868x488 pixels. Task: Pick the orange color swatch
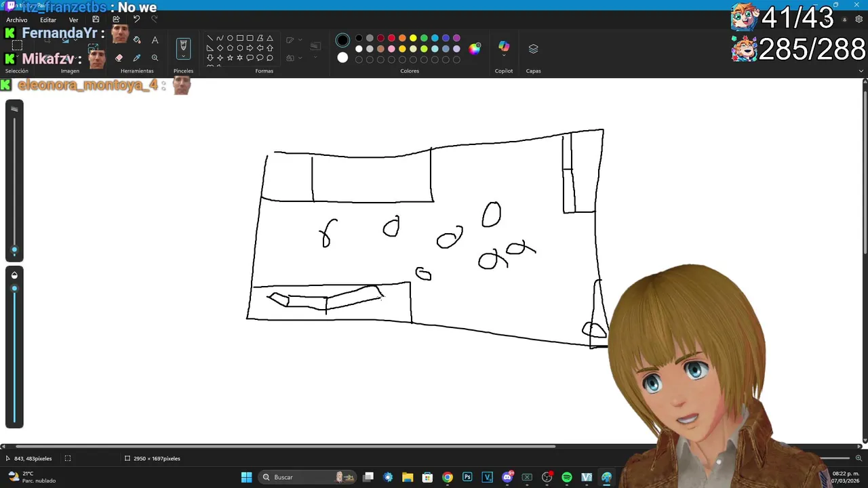tap(402, 38)
